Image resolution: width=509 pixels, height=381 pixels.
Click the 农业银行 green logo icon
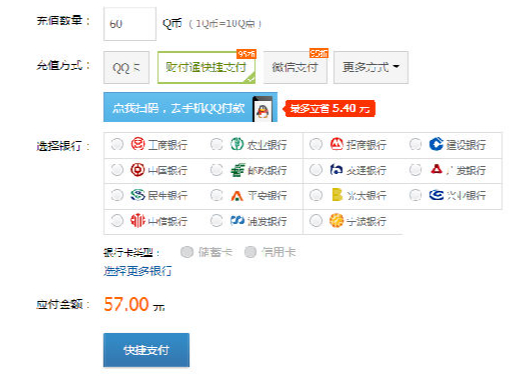pyautogui.click(x=237, y=144)
